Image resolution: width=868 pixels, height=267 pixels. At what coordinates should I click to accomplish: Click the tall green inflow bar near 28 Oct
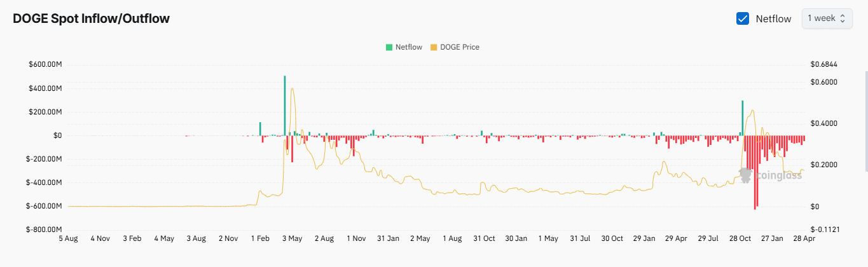pyautogui.click(x=742, y=118)
